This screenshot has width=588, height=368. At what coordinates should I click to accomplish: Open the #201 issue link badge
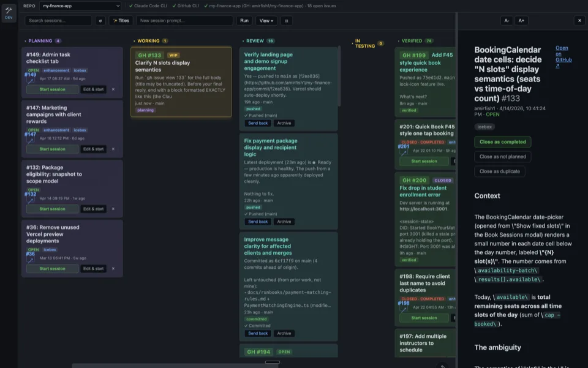point(404,149)
